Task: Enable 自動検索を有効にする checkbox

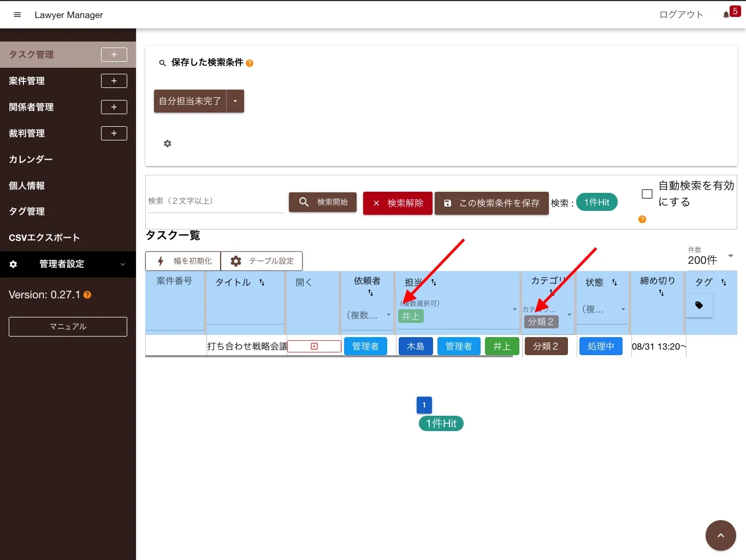Action: pyautogui.click(x=647, y=194)
